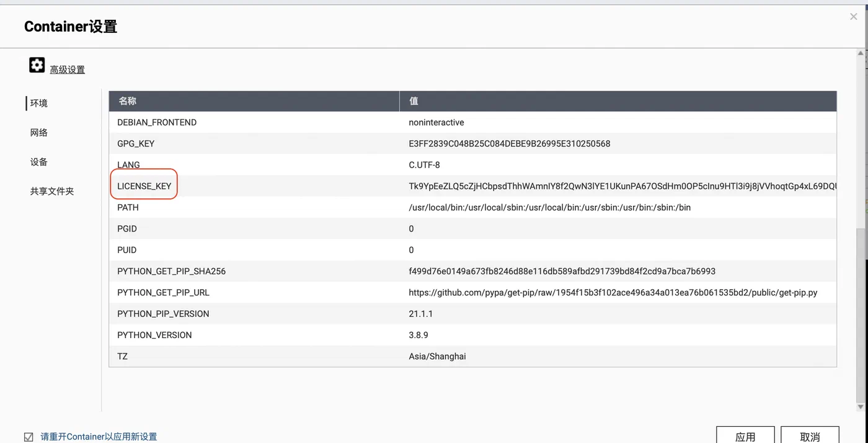This screenshot has width=868, height=443.
Task: Select the DEBIAN_FRONTEND variable name
Action: (x=157, y=122)
